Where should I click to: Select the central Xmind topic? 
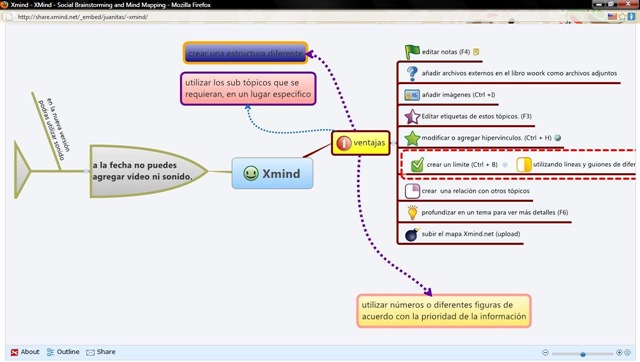272,173
